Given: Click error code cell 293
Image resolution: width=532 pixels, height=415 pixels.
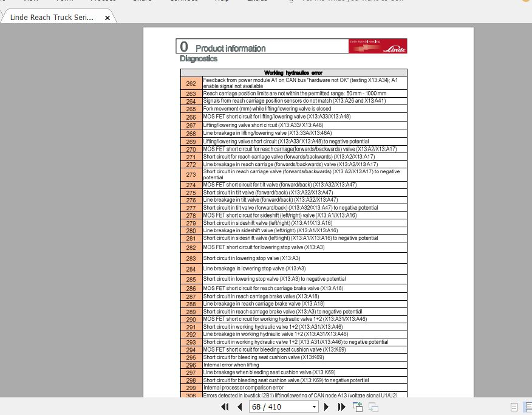Looking at the screenshot, I should click(x=191, y=342).
